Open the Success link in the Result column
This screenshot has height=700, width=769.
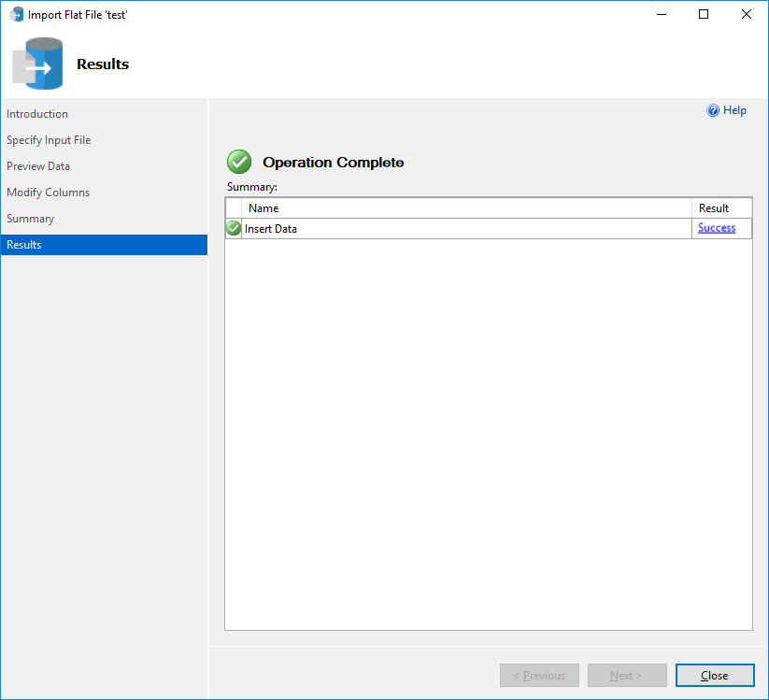[716, 227]
